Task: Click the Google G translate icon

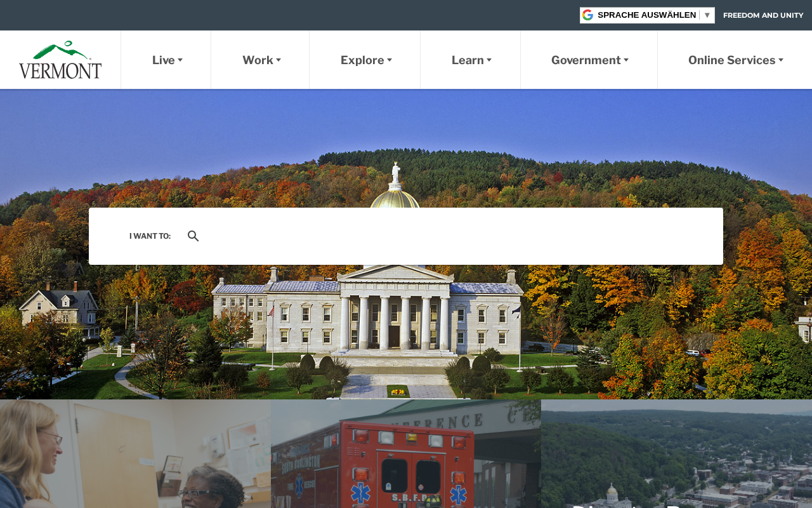Action: click(x=587, y=15)
